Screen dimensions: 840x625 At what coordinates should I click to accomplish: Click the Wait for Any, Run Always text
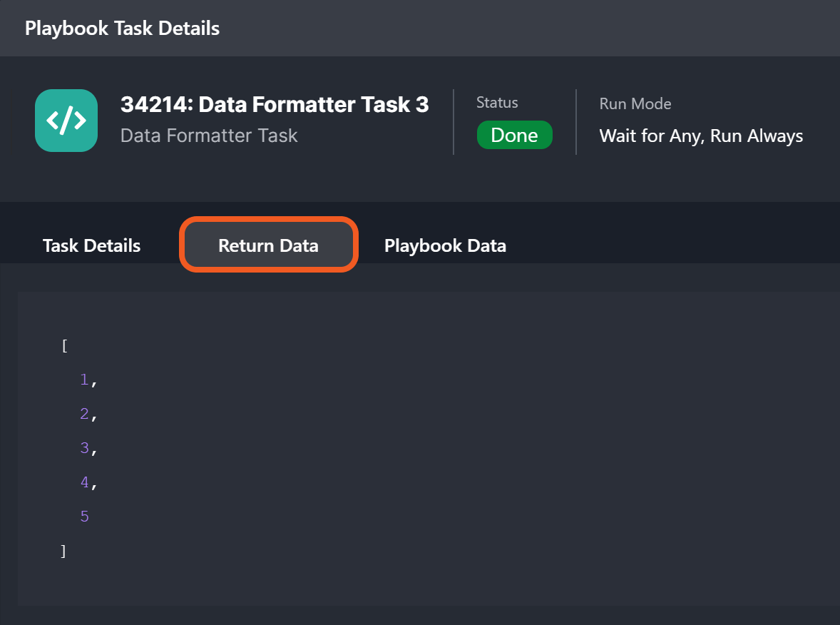[701, 136]
